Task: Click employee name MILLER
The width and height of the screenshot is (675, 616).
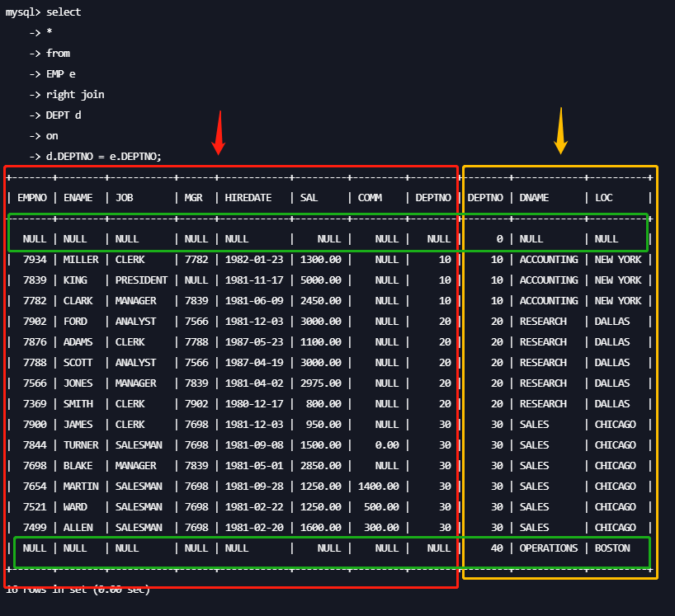Action: pos(80,260)
